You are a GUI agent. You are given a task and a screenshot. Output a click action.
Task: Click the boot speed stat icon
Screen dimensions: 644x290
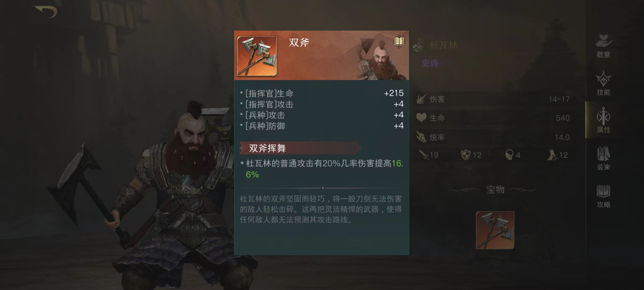click(552, 155)
